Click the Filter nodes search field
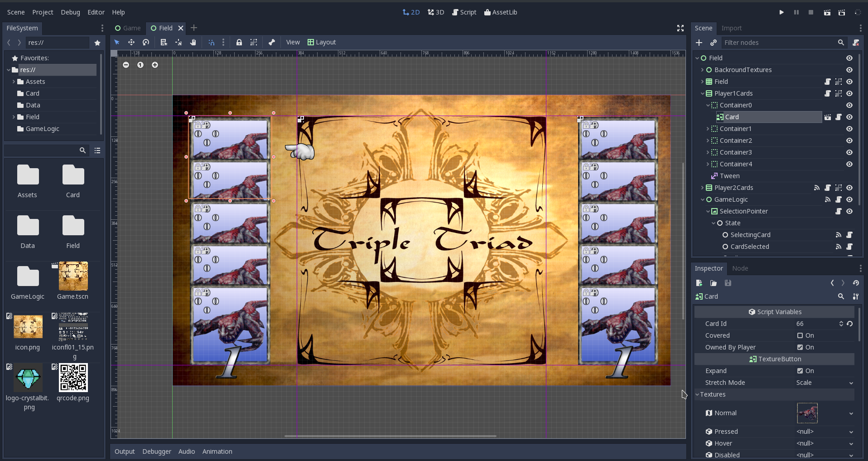This screenshot has width=868, height=461. point(779,43)
